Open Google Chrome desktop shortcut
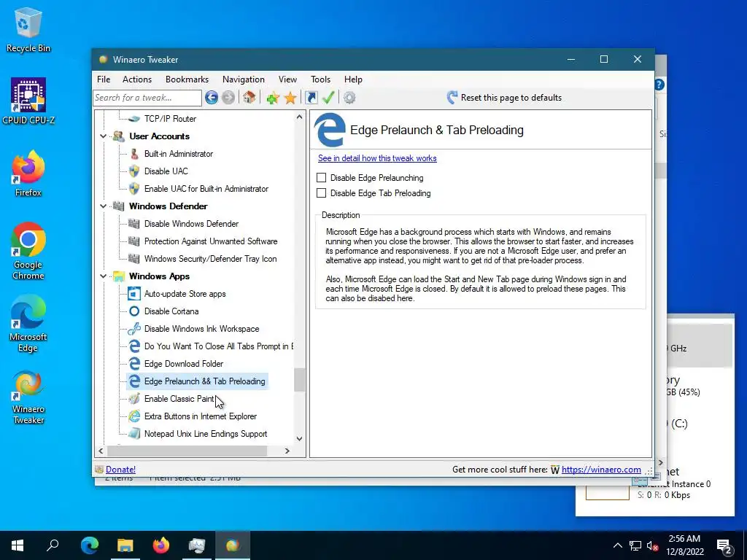The height and width of the screenshot is (560, 747). tap(28, 251)
